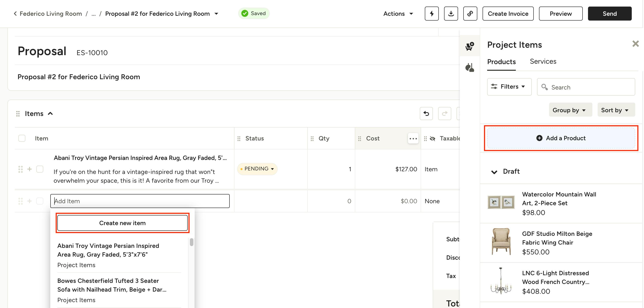Click drag handle on Add Item row
This screenshot has width=644, height=308.
click(x=21, y=201)
